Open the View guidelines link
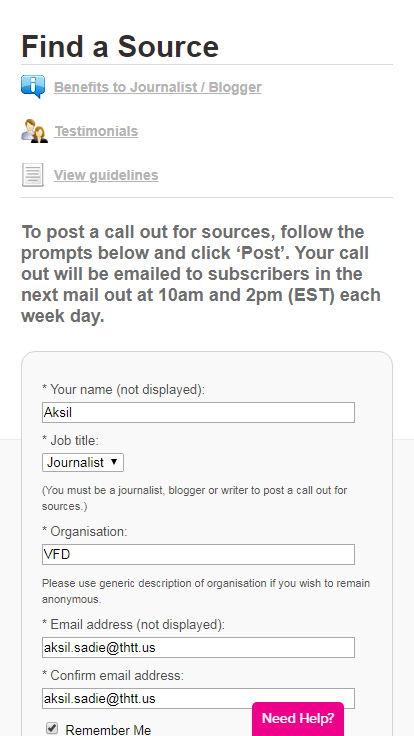 (106, 175)
